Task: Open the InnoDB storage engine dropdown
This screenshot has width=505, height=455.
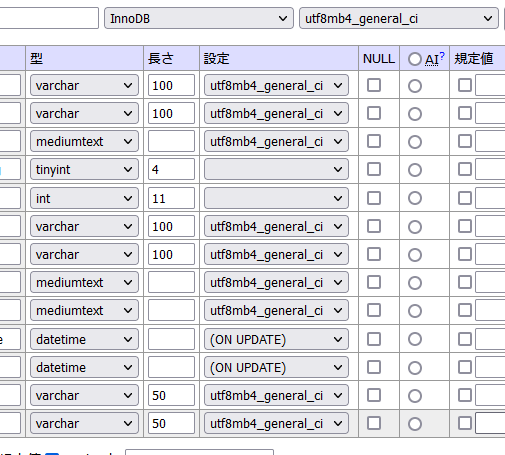Action: tap(199, 18)
